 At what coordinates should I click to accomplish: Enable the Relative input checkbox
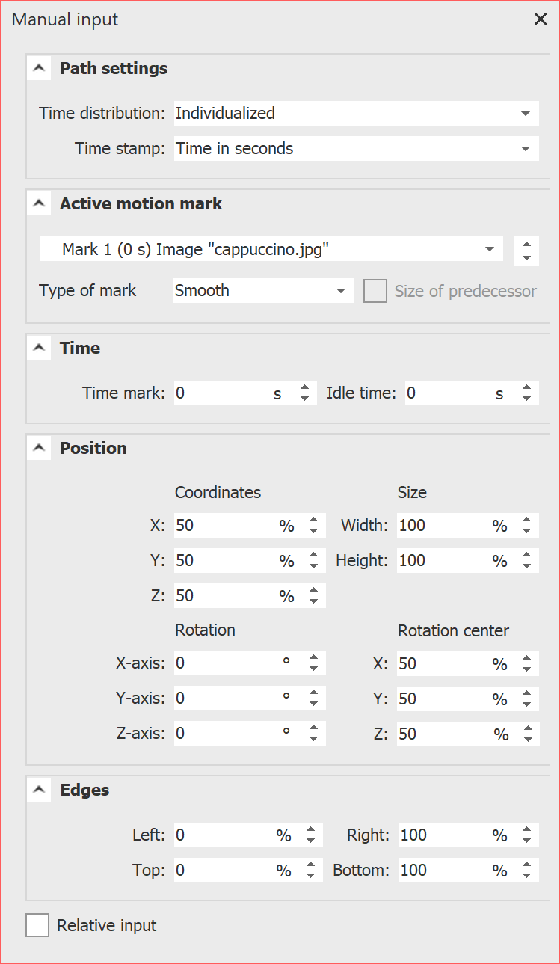click(x=37, y=925)
